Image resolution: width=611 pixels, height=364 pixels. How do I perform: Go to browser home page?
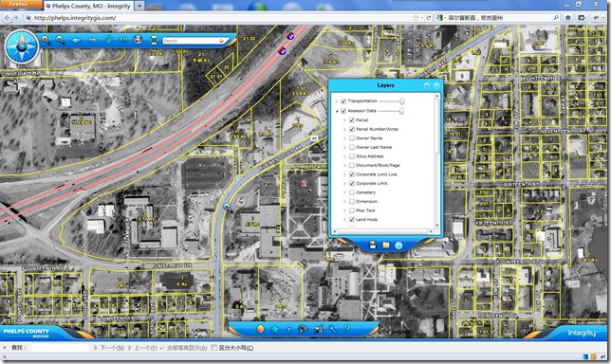coord(568,17)
